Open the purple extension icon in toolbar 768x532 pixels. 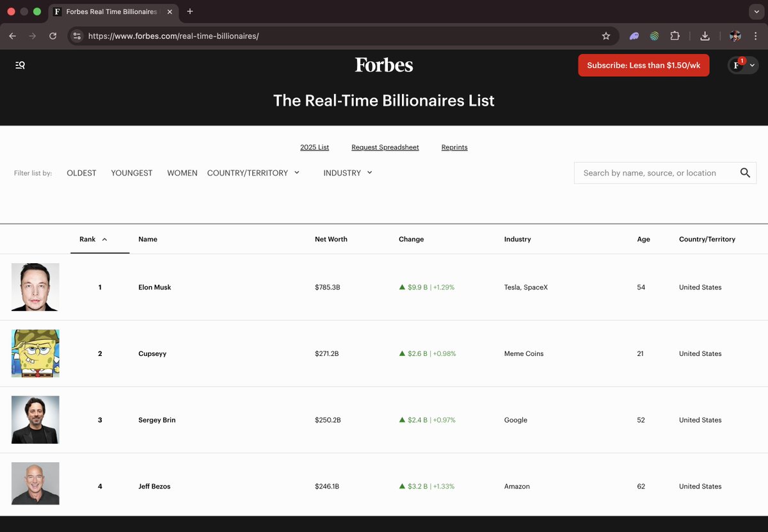[634, 36]
